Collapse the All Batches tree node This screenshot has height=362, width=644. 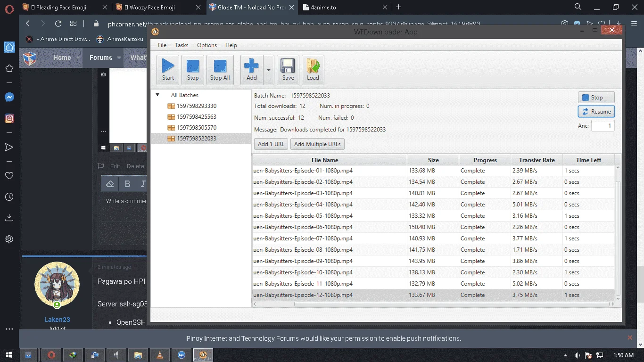click(157, 95)
